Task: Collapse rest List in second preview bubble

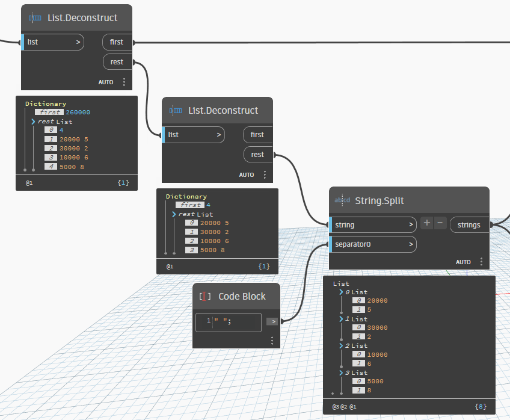Action: (174, 214)
